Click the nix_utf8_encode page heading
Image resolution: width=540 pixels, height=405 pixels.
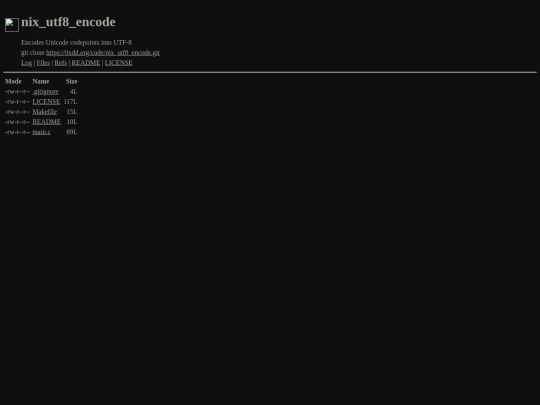point(68,22)
